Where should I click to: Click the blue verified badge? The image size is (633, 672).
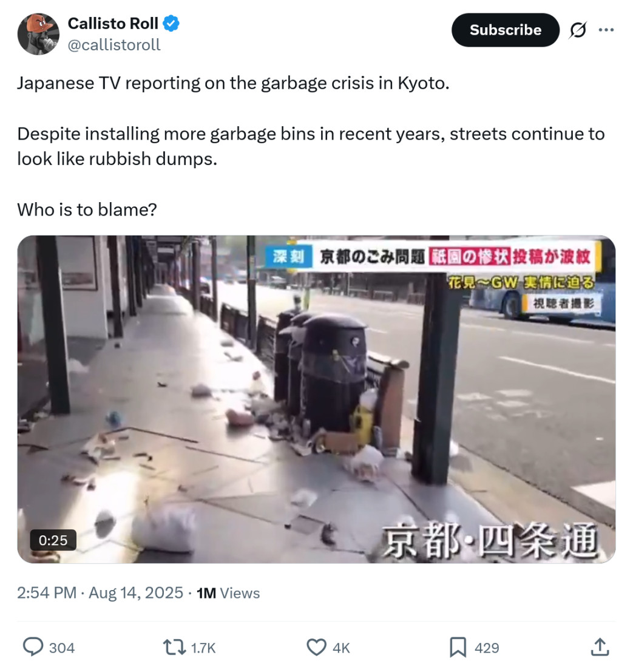coord(171,24)
